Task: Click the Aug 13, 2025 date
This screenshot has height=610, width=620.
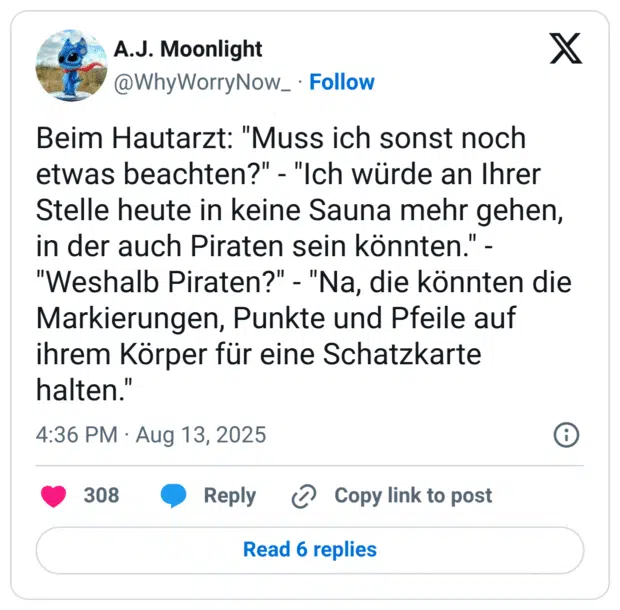Action: pyautogui.click(x=201, y=436)
